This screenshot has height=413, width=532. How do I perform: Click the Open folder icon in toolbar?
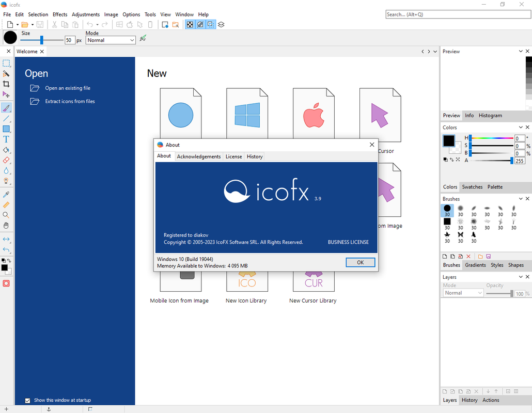(25, 24)
